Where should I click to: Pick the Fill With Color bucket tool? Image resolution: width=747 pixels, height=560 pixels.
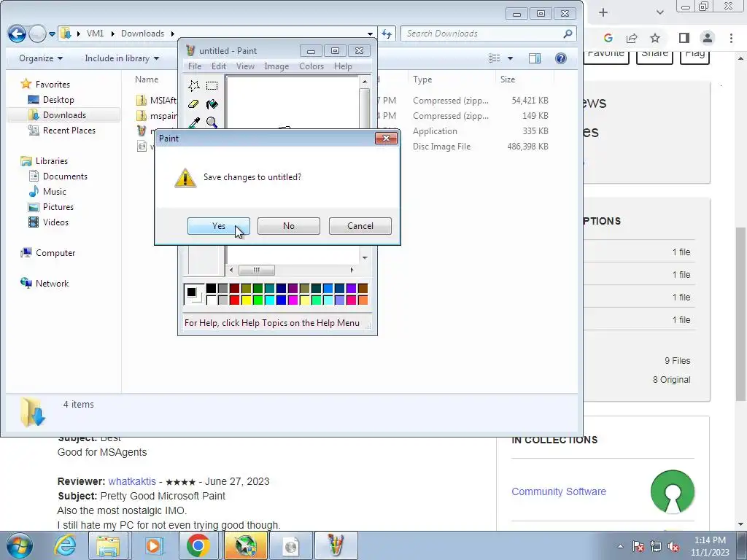[212, 104]
